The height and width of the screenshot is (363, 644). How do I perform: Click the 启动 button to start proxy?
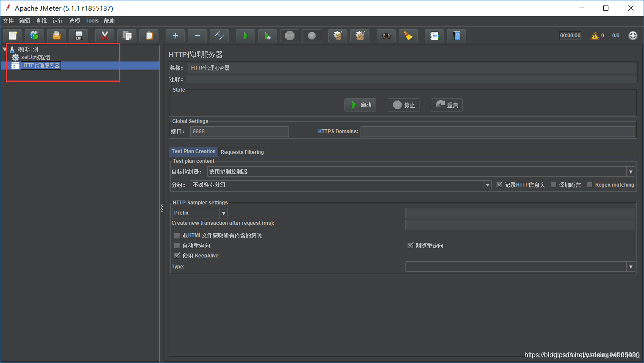pyautogui.click(x=360, y=105)
